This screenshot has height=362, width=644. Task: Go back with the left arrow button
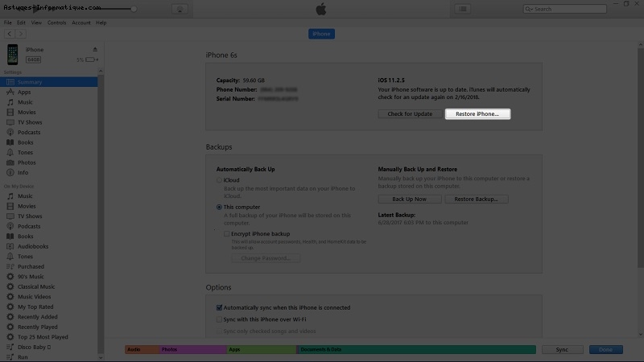(x=10, y=34)
